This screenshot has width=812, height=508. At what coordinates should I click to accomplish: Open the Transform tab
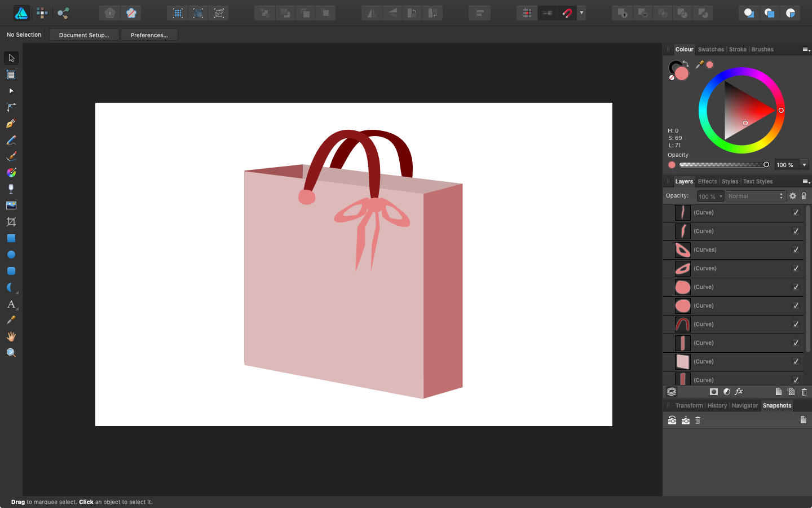(x=689, y=405)
